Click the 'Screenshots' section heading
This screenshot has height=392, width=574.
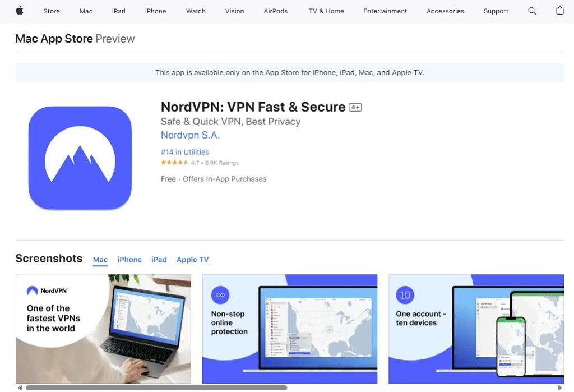click(x=49, y=259)
